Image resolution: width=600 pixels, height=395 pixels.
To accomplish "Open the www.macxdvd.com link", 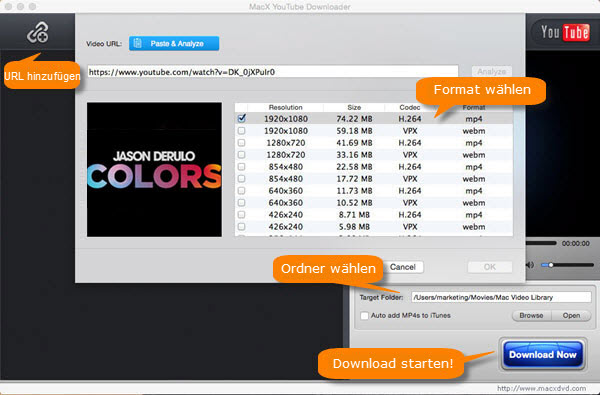I will click(x=541, y=388).
